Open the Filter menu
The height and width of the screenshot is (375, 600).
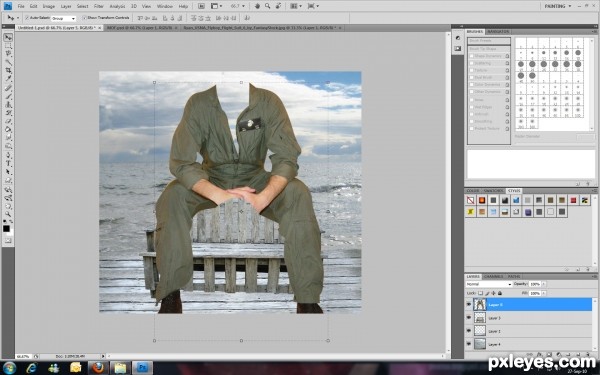[x=99, y=7]
